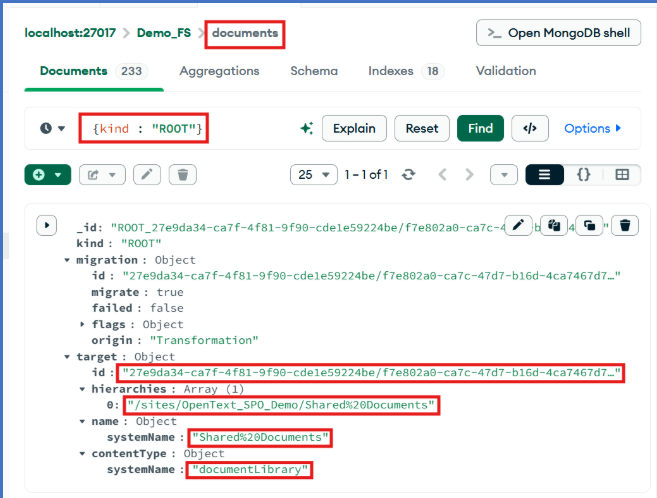Select the Documents tab

[x=93, y=71]
